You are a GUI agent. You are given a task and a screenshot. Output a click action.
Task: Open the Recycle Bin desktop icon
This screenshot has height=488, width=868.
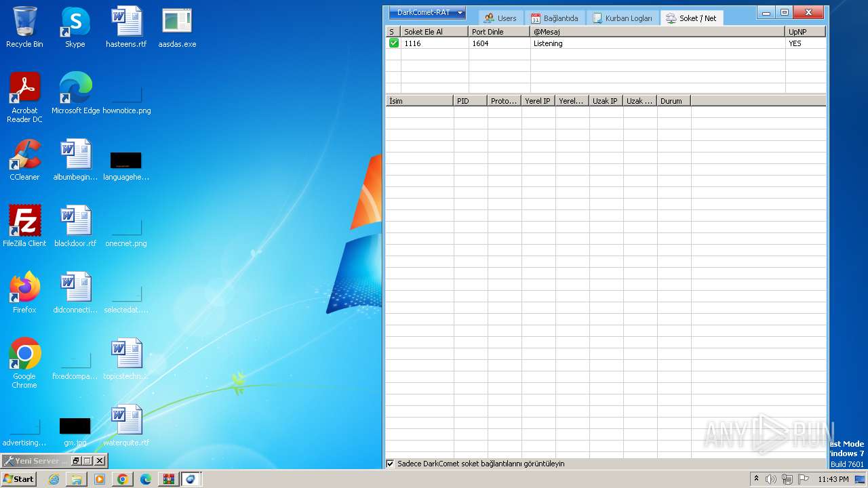click(x=24, y=27)
